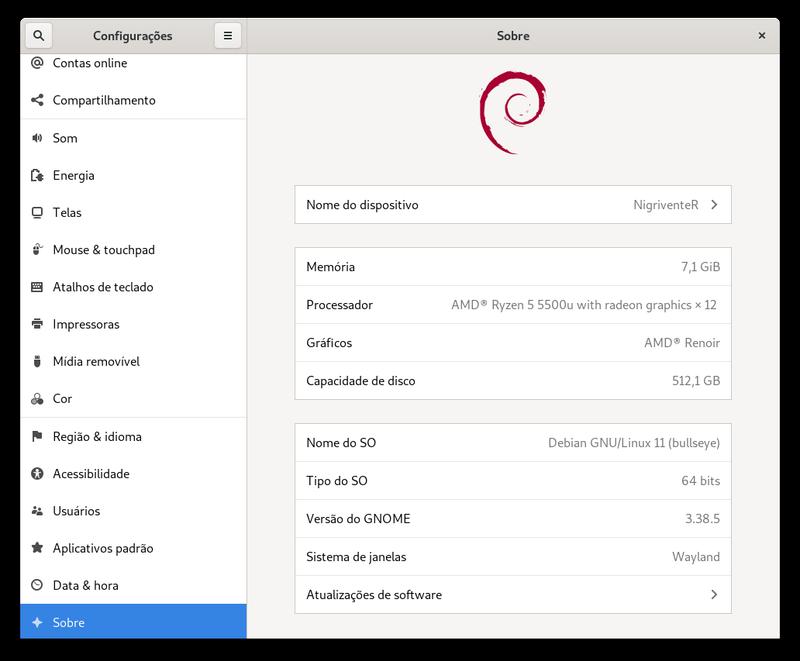This screenshot has width=800, height=661.
Task: Click the NigriventeR device name
Action: [x=665, y=205]
